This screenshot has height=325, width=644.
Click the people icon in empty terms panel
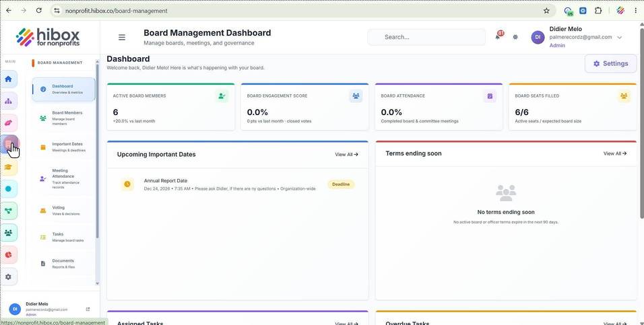click(506, 193)
